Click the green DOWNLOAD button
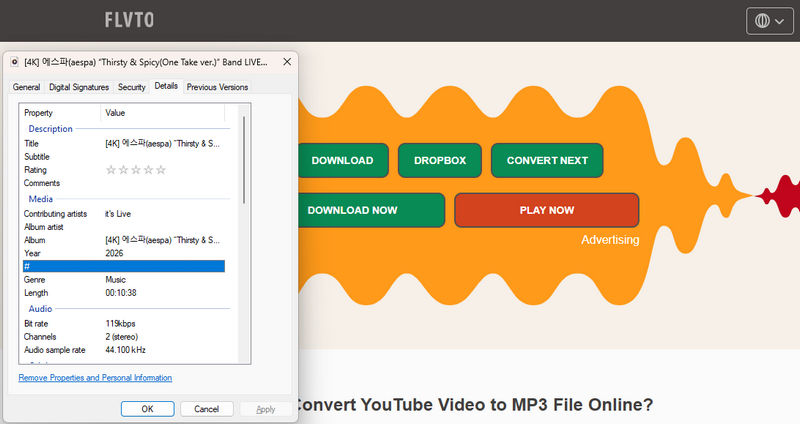The width and height of the screenshot is (800, 424). (343, 160)
